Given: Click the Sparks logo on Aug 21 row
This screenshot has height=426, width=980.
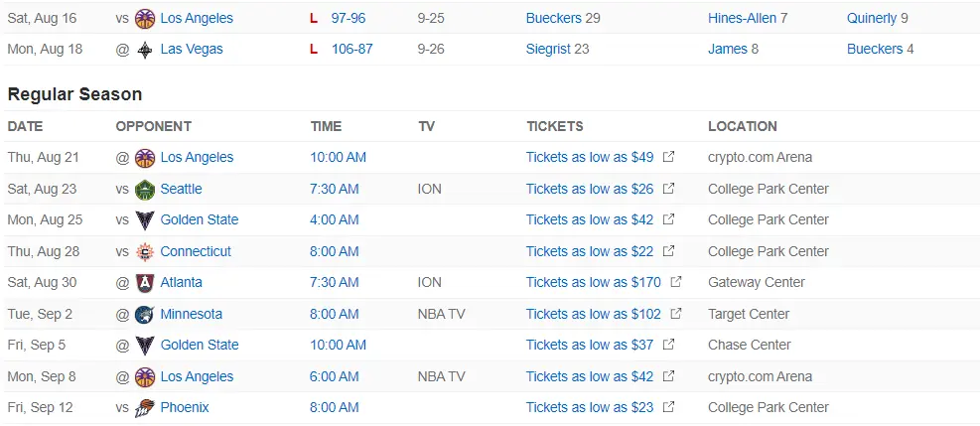Looking at the screenshot, I should click(145, 157).
